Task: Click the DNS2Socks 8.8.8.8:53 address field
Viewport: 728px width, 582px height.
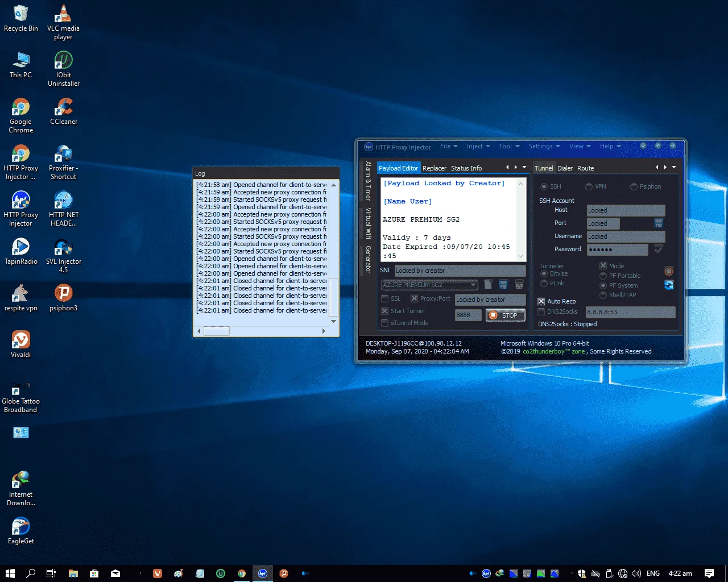Action: click(631, 312)
